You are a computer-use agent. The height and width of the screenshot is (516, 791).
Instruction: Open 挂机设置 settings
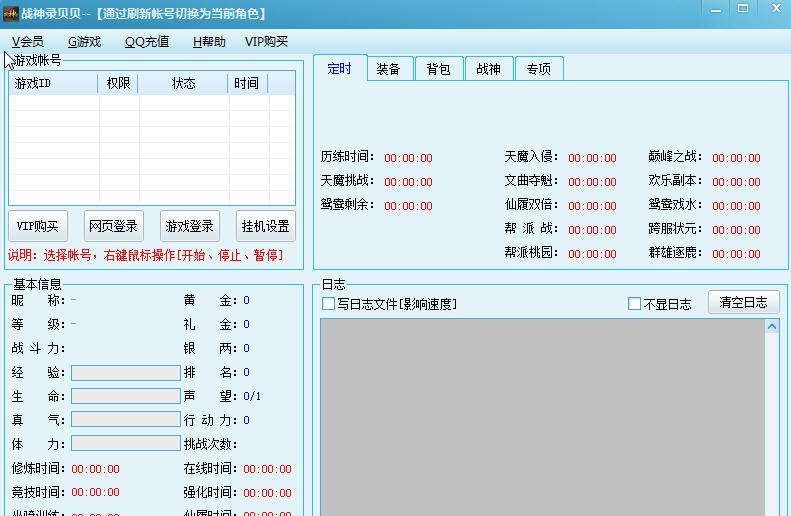266,226
